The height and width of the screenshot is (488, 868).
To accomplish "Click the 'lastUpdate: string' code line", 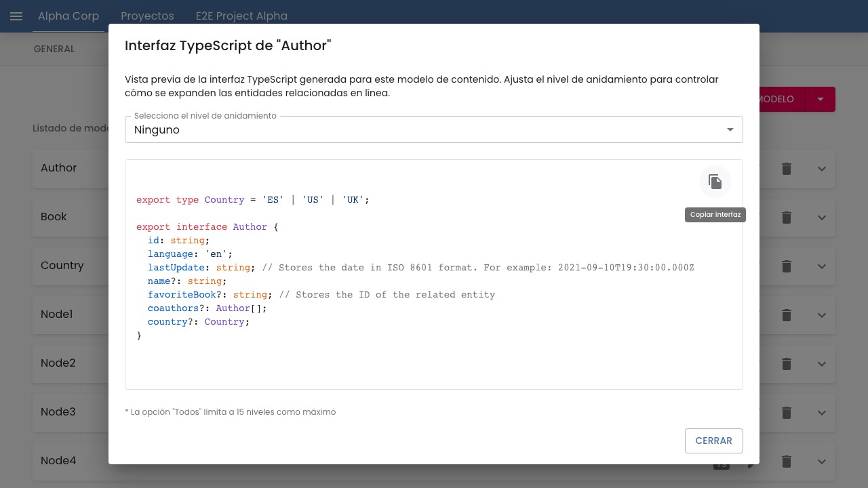I will click(x=421, y=268).
